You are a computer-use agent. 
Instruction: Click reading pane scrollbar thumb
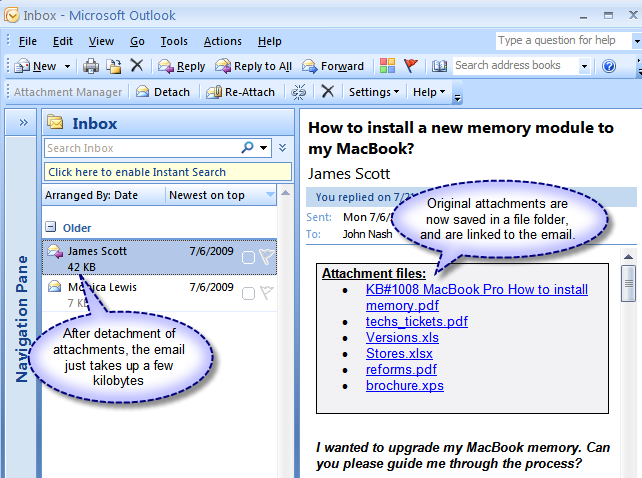point(628,283)
